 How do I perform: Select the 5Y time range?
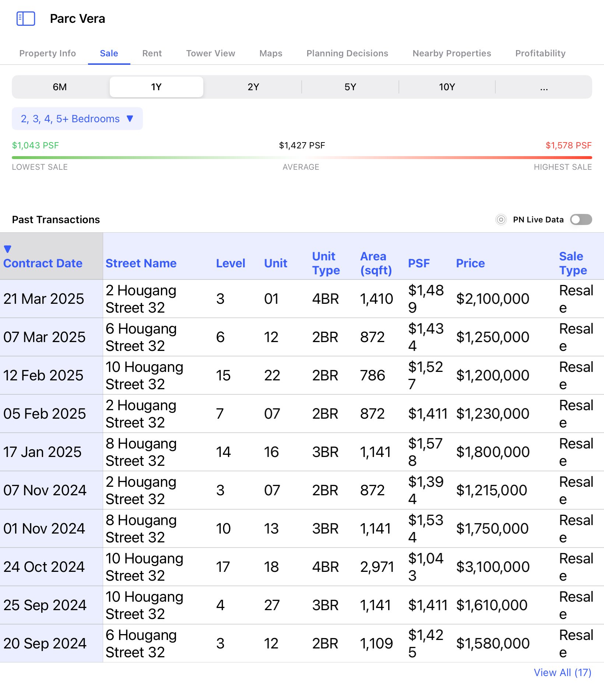click(x=350, y=87)
